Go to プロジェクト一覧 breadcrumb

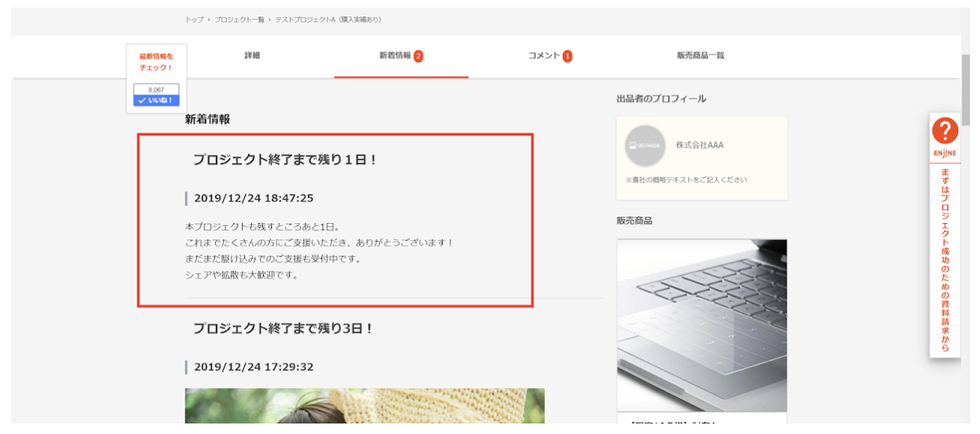coord(239,20)
